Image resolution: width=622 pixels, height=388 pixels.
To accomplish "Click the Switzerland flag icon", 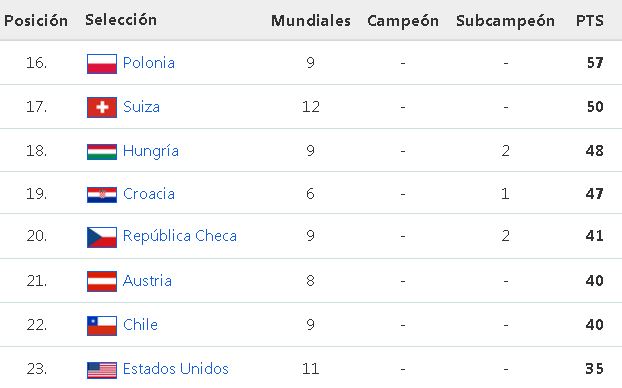I will (x=102, y=108).
